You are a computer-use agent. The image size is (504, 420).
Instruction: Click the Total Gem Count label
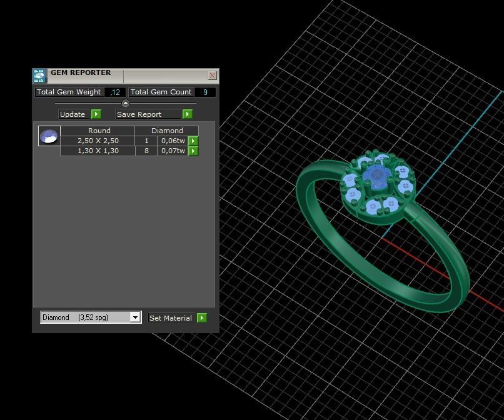(161, 92)
